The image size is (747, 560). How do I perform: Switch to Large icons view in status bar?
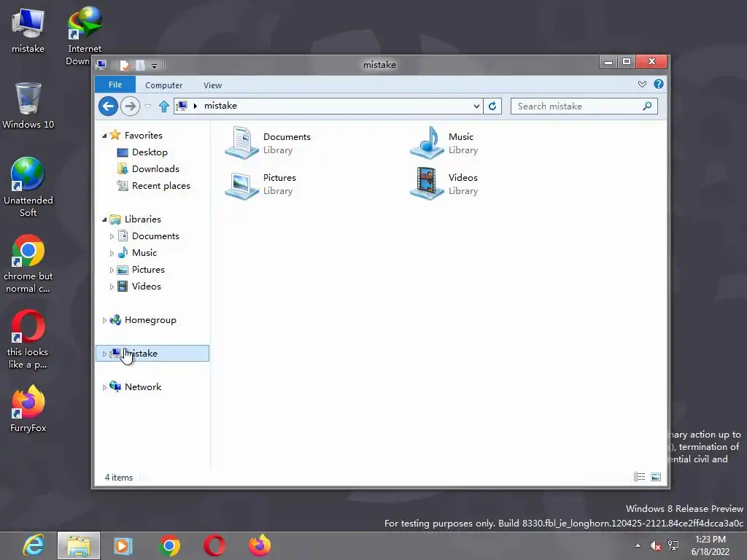(656, 477)
